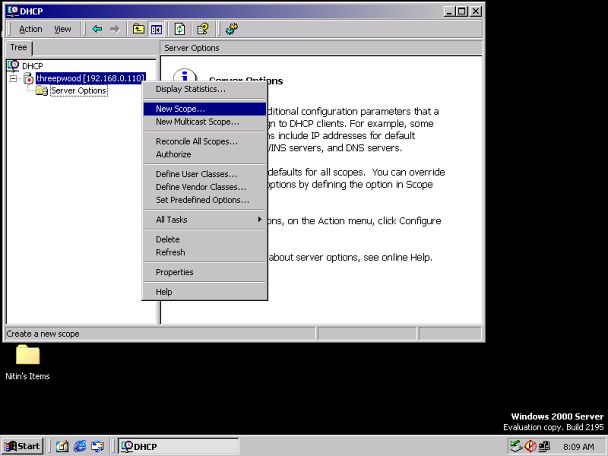Image resolution: width=608 pixels, height=456 pixels.
Task: Click the DHCP taskbar button
Action: tap(178, 446)
